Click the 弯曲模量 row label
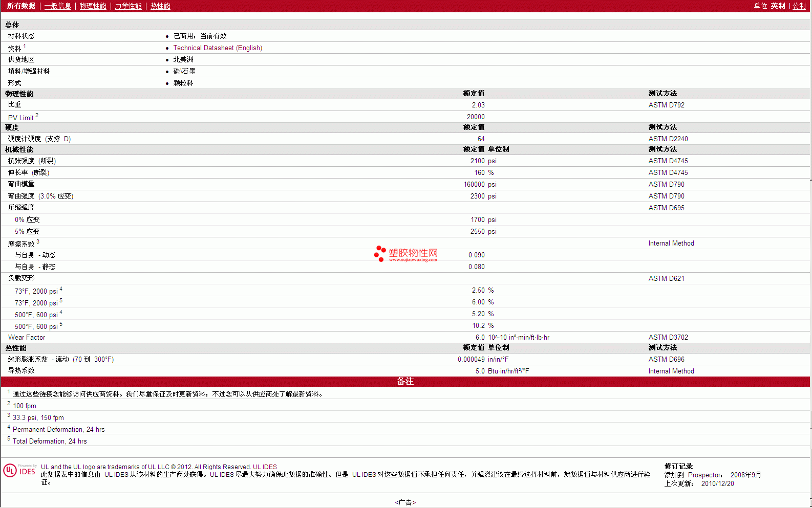 click(21, 184)
